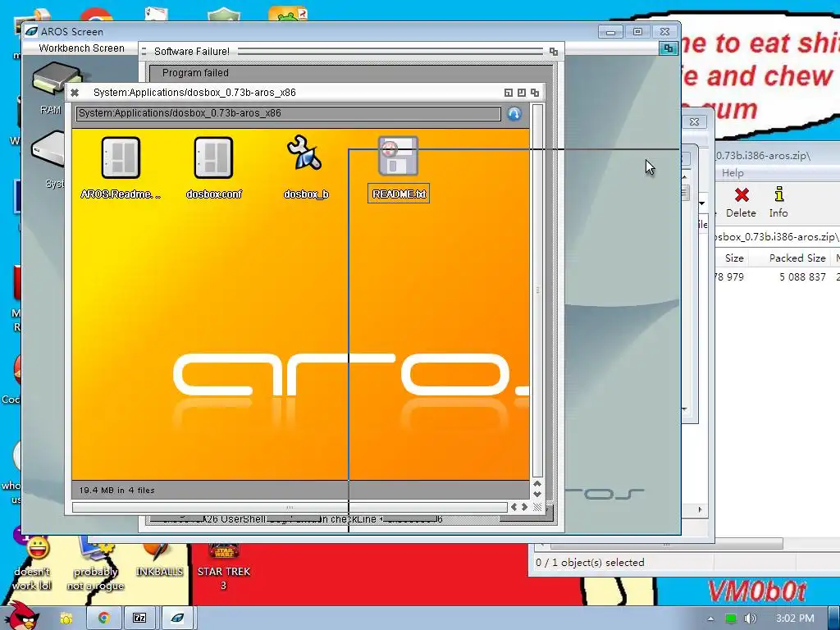The image size is (840, 630).
Task: Open the 7-Zip taskbar icon
Action: pos(139,619)
